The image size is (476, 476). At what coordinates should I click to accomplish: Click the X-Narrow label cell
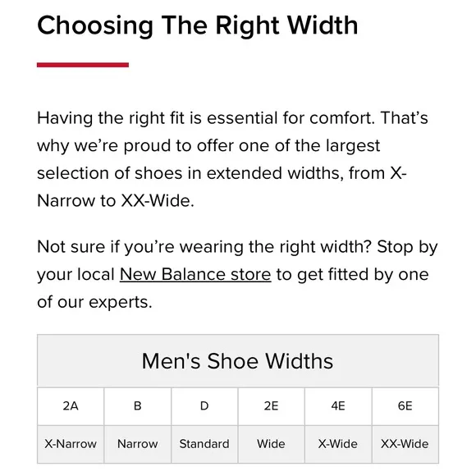click(x=71, y=444)
